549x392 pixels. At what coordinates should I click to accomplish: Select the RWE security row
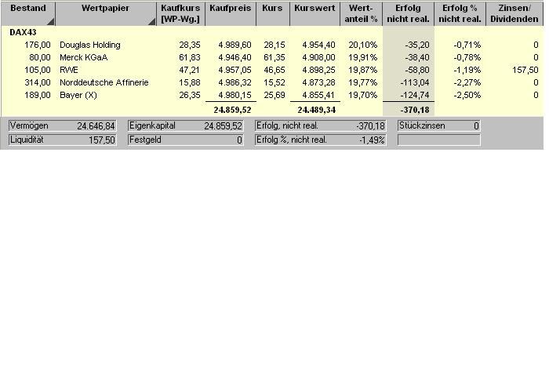272,70
